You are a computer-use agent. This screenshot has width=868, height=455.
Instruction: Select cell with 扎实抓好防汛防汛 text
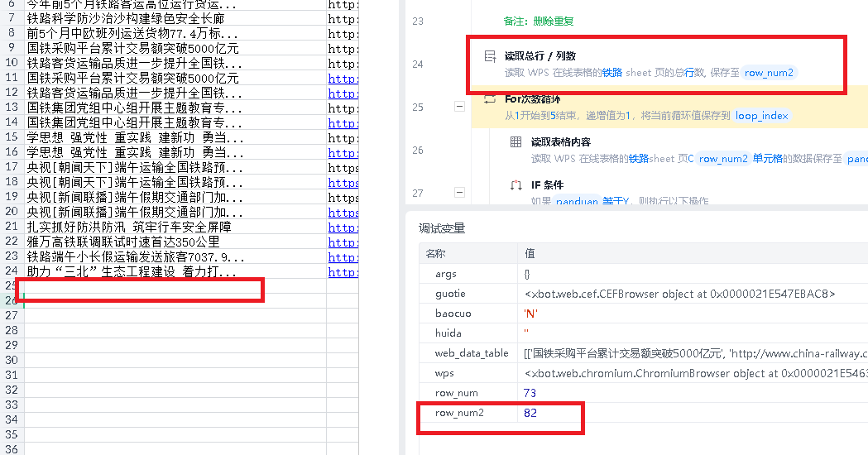click(x=129, y=227)
